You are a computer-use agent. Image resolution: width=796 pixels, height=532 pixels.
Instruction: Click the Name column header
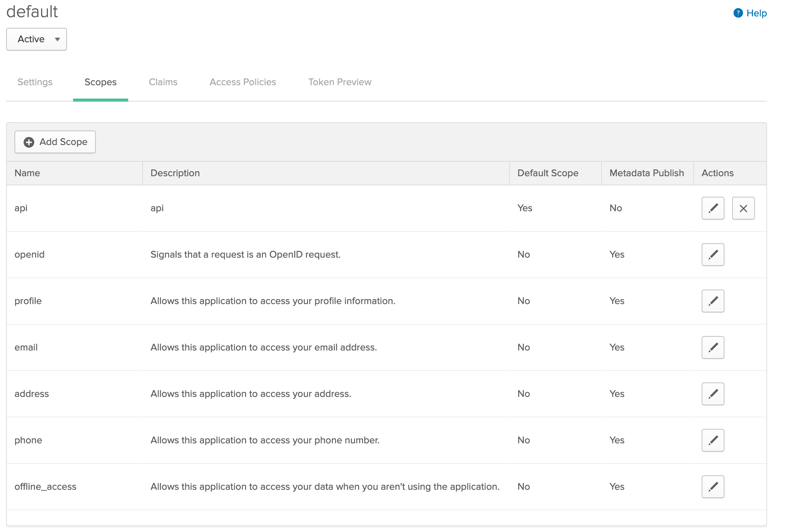tap(27, 173)
